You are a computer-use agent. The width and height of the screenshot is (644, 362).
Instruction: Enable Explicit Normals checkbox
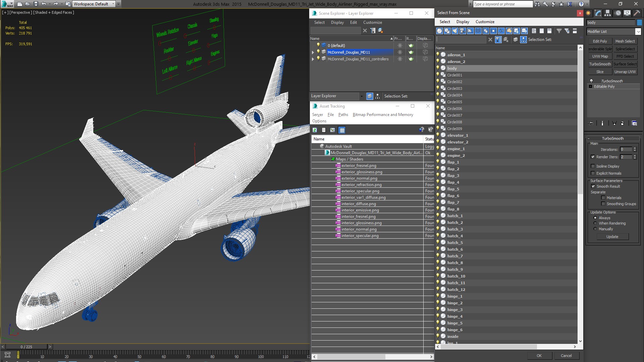tap(593, 173)
